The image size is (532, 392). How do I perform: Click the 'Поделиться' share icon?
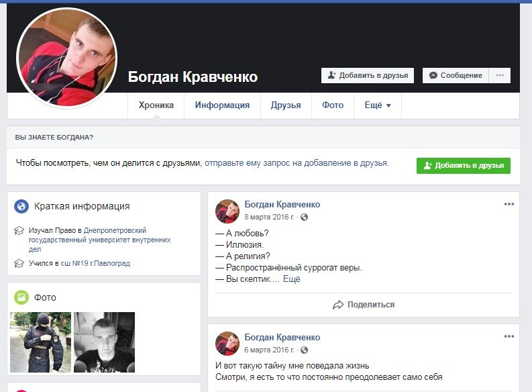tap(339, 305)
